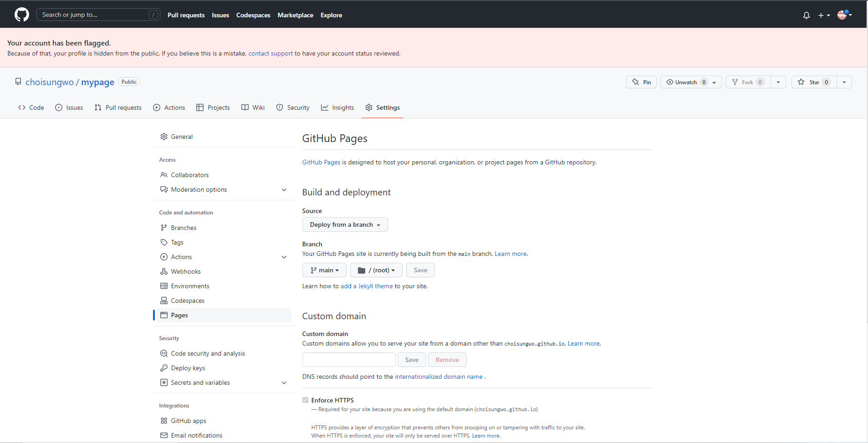Click Issues in the top navigation
Screen dimensions: 868x443
(x=220, y=15)
